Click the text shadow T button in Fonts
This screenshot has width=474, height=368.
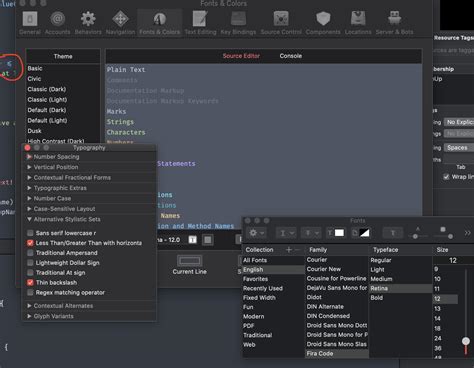[393, 233]
